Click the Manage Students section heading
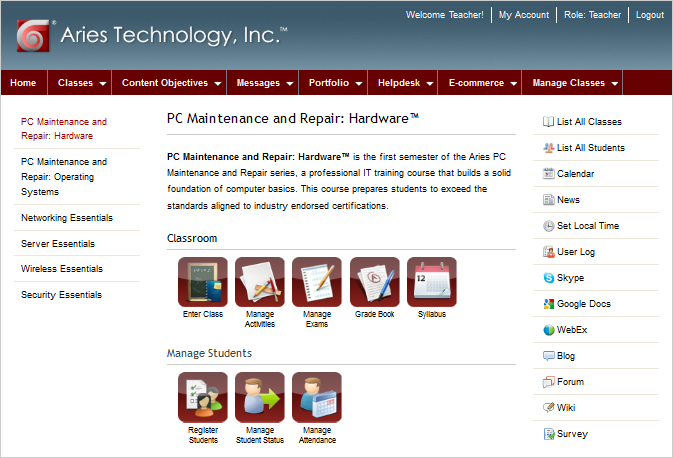The width and height of the screenshot is (673, 458). click(x=209, y=353)
